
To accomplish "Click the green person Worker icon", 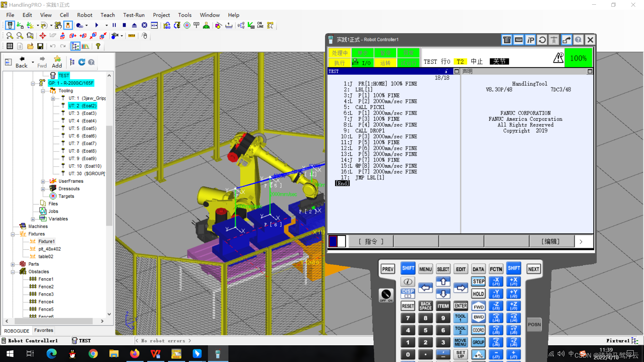I will pos(206,25).
